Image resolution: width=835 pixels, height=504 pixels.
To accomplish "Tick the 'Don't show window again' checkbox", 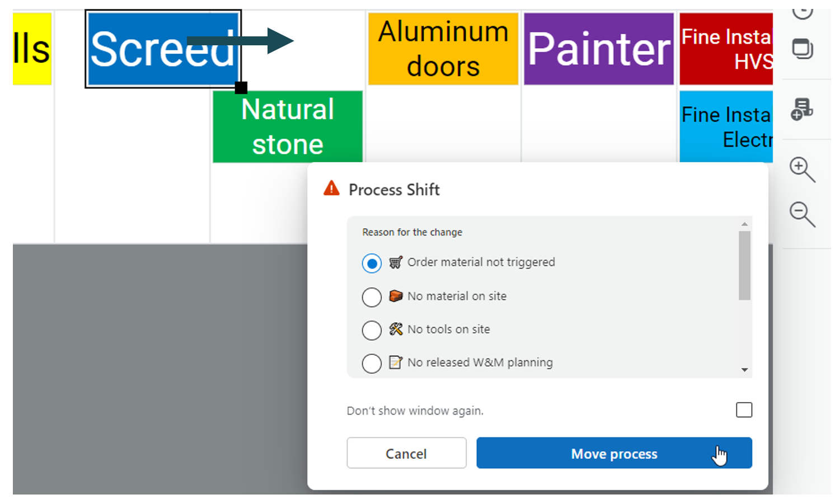I will click(744, 410).
